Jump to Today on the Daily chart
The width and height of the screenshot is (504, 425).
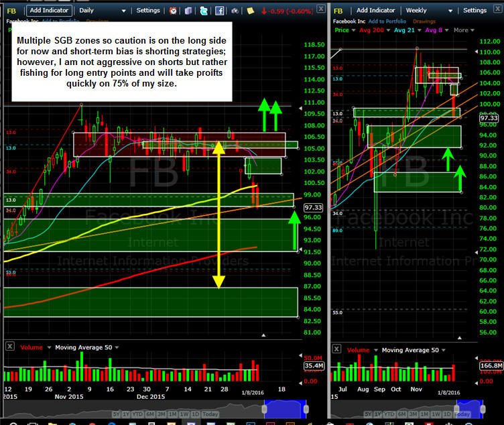pyautogui.click(x=210, y=414)
